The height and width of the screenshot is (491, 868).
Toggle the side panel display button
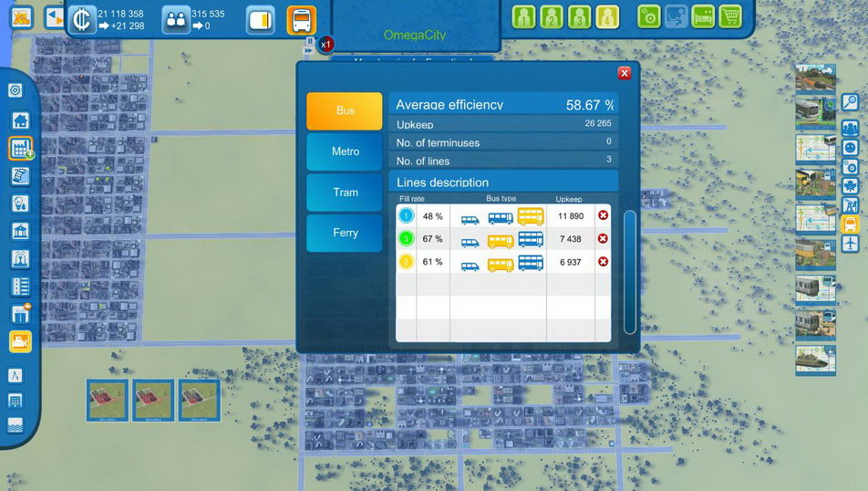click(260, 20)
